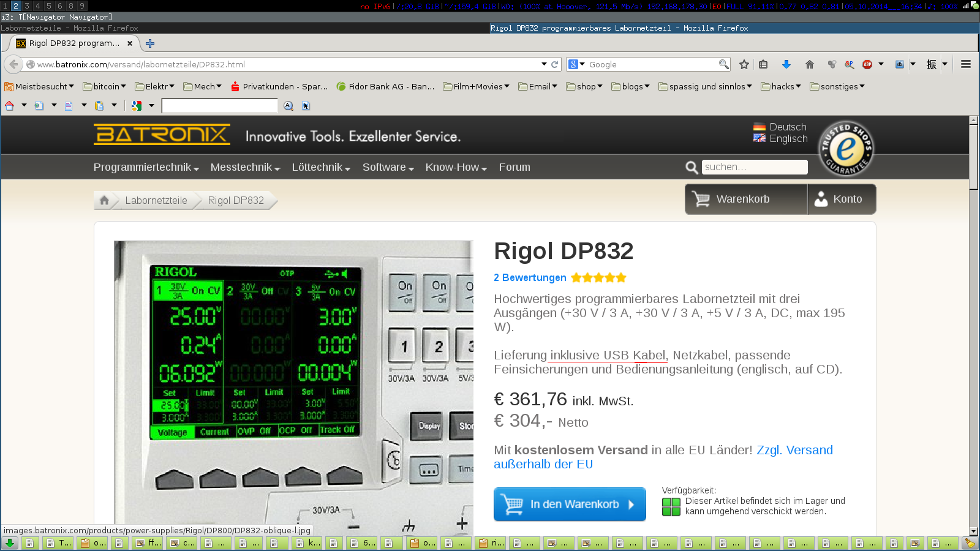Click the green download arrow in status bar
Viewport: 980px width, 551px height.
tap(10, 543)
